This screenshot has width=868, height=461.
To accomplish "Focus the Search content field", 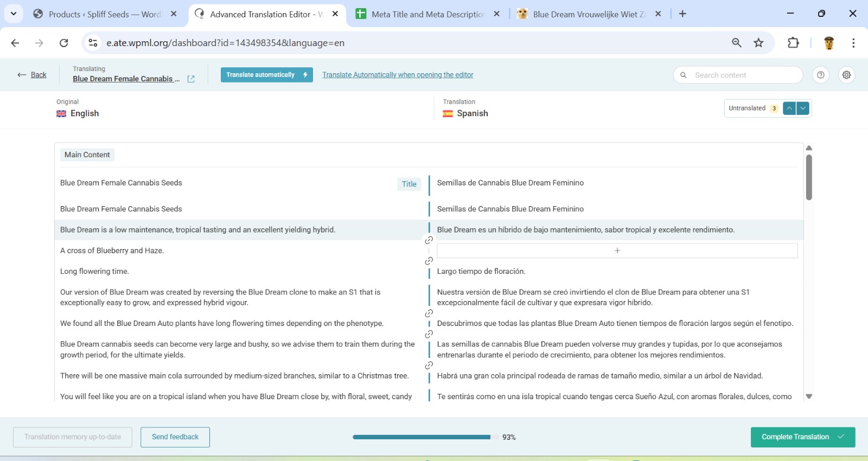I will tap(738, 75).
